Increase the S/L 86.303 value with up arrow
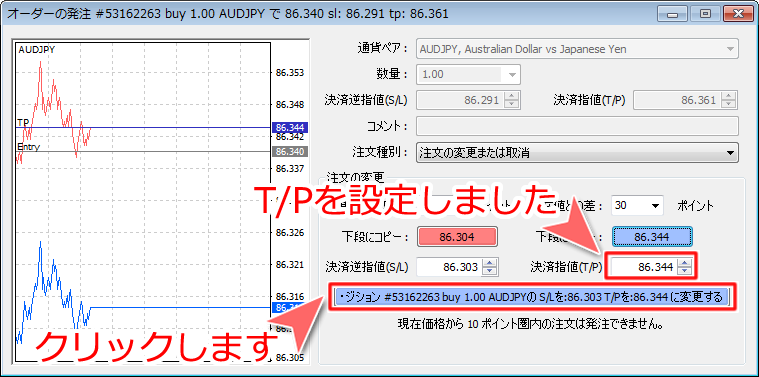Viewport: 759px width, 377px height. (490, 262)
